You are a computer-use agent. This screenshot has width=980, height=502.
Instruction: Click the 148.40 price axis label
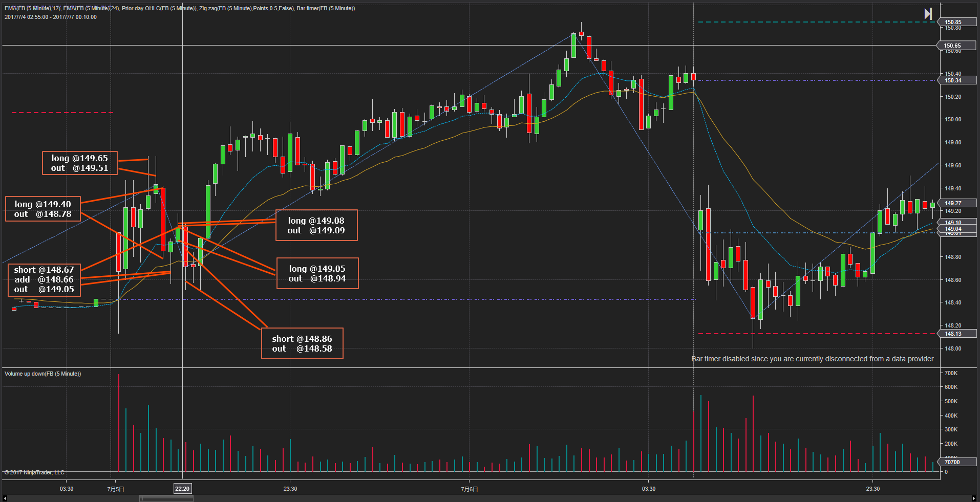pyautogui.click(x=953, y=302)
